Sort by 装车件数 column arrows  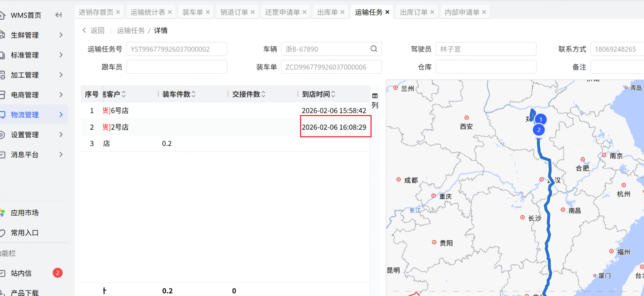click(193, 94)
